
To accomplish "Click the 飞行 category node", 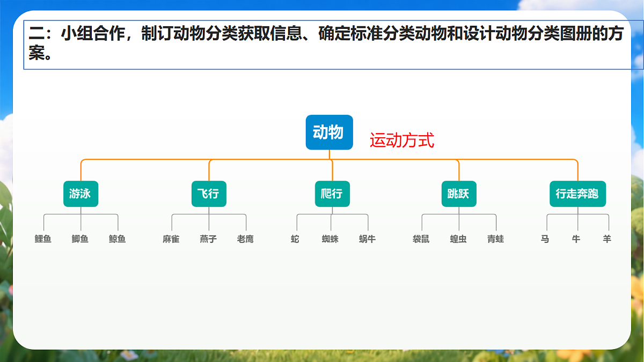I will click(x=209, y=194).
